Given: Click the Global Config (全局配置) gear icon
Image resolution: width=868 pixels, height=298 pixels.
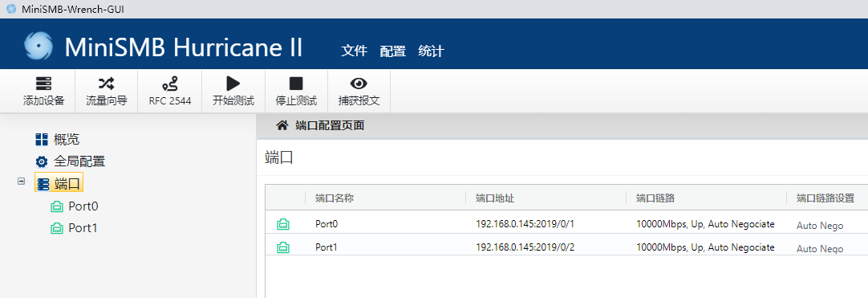Looking at the screenshot, I should coord(42,161).
